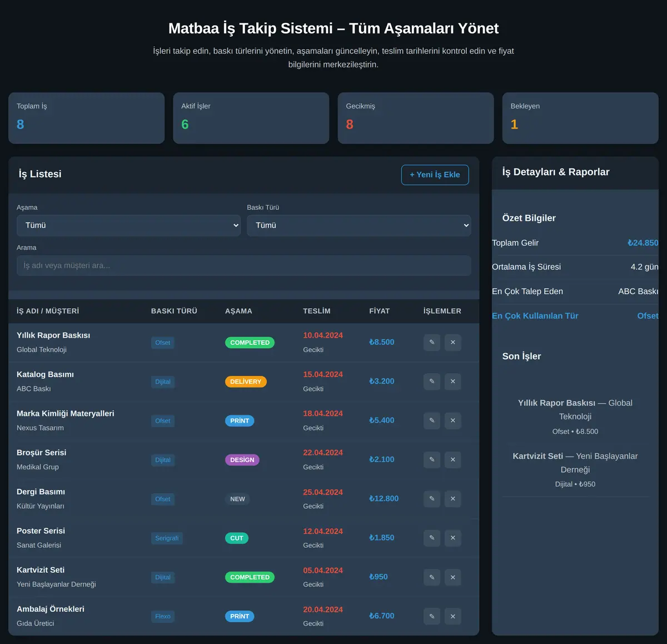Delete the Marka Kimliği Materyalleri job

(x=453, y=420)
